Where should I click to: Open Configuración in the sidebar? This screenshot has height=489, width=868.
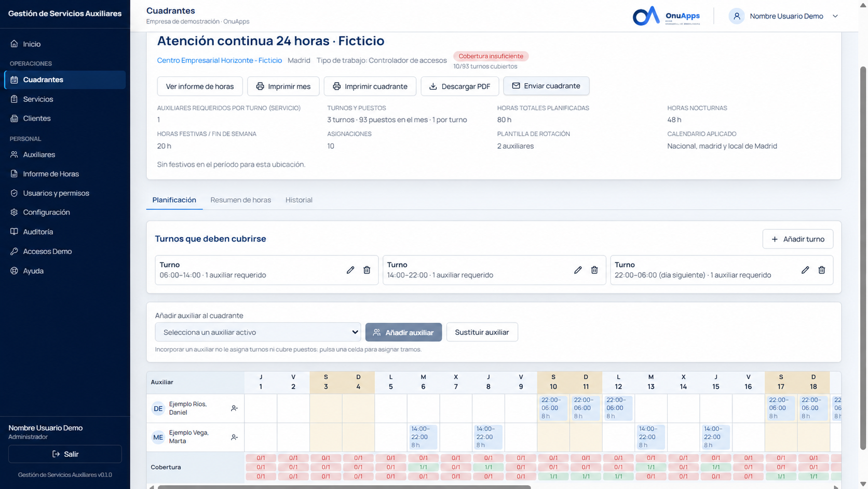coord(65,213)
